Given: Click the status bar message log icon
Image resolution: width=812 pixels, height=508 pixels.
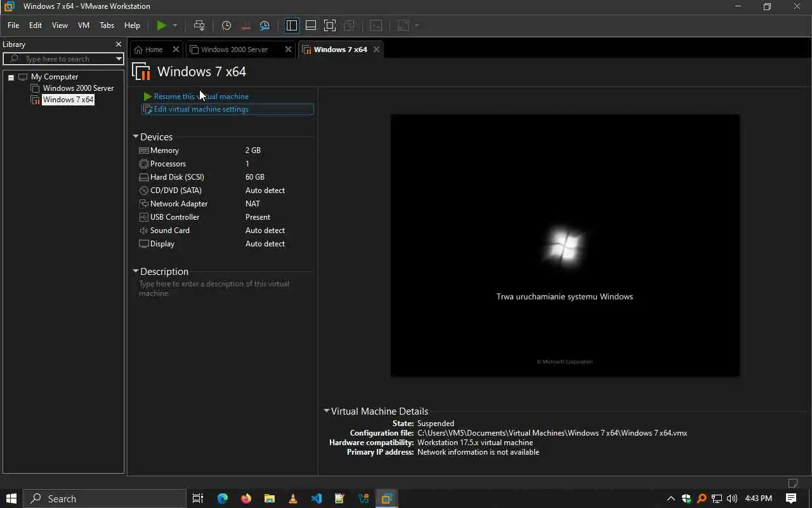Looking at the screenshot, I should [792, 483].
